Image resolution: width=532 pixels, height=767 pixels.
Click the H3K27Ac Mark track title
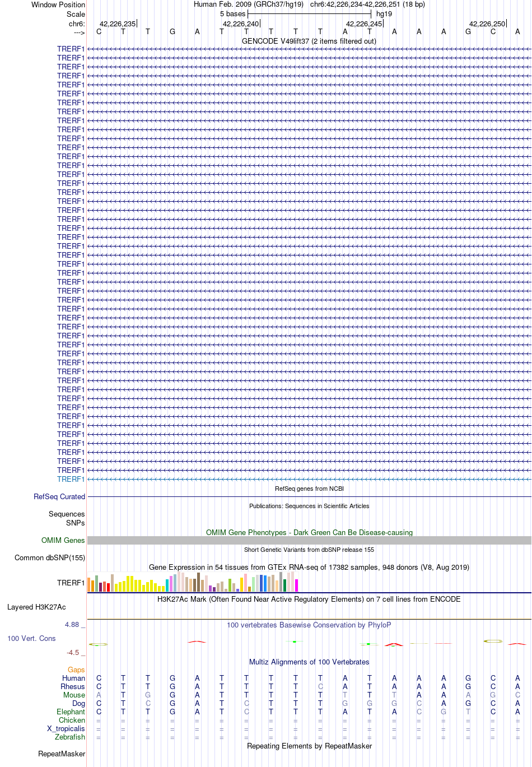[309, 599]
